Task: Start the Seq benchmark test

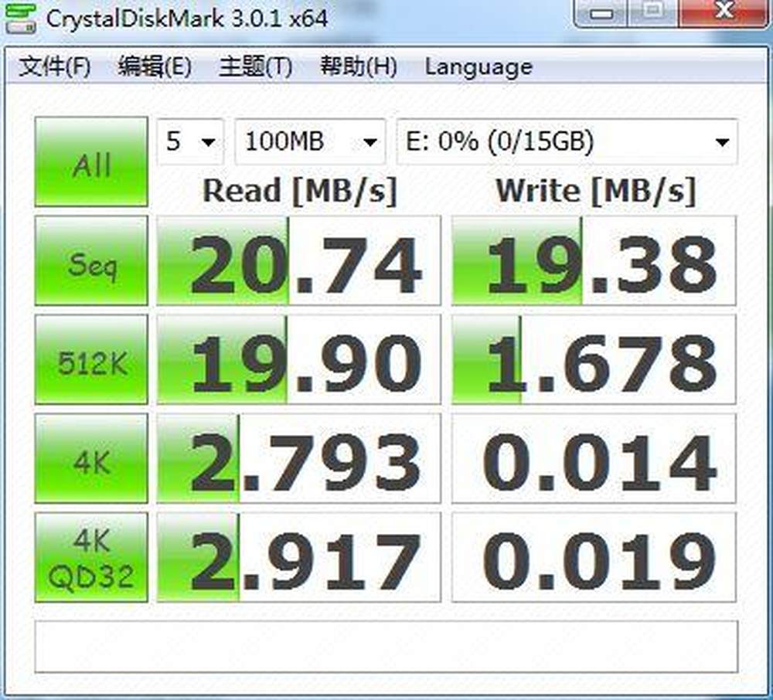Action: coord(91,260)
